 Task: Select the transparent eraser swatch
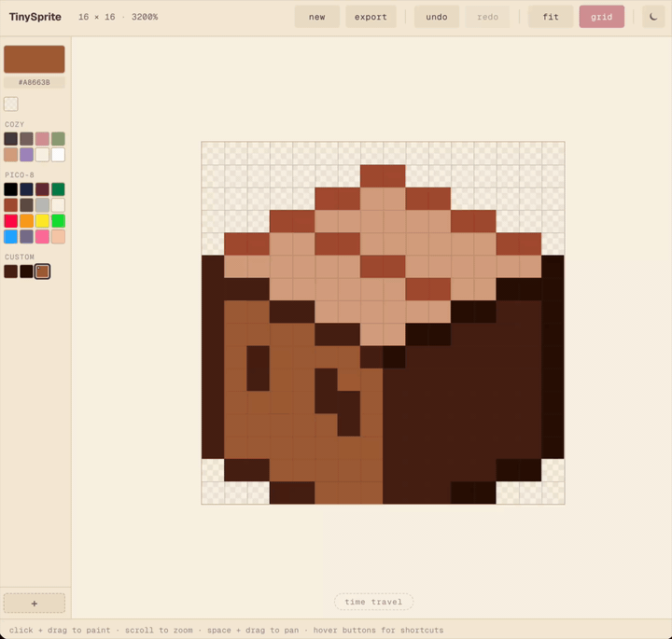pyautogui.click(x=10, y=104)
